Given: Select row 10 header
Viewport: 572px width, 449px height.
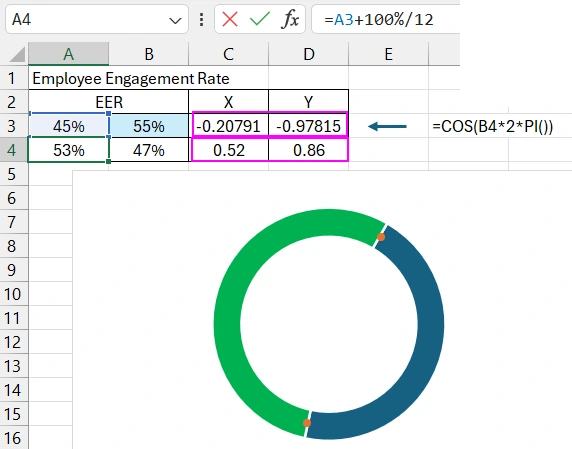Looking at the screenshot, I should coord(13,294).
